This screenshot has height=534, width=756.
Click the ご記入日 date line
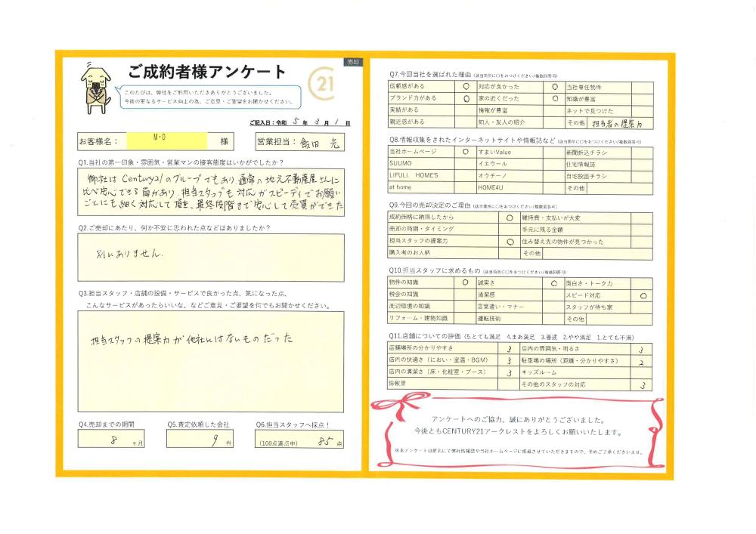[300, 122]
